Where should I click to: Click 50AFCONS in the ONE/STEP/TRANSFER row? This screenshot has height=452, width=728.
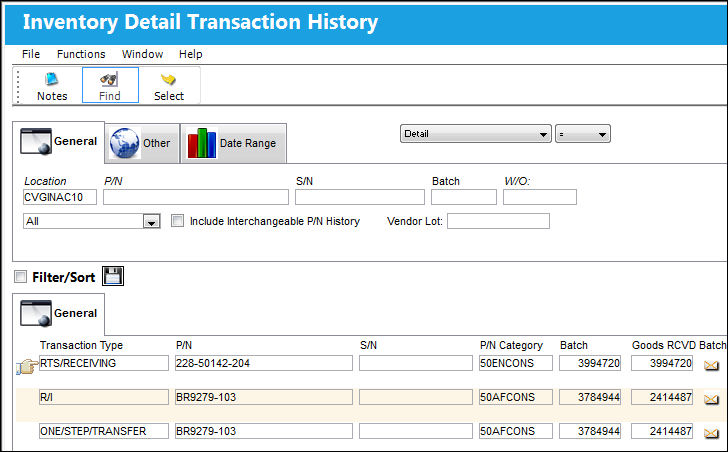click(516, 431)
